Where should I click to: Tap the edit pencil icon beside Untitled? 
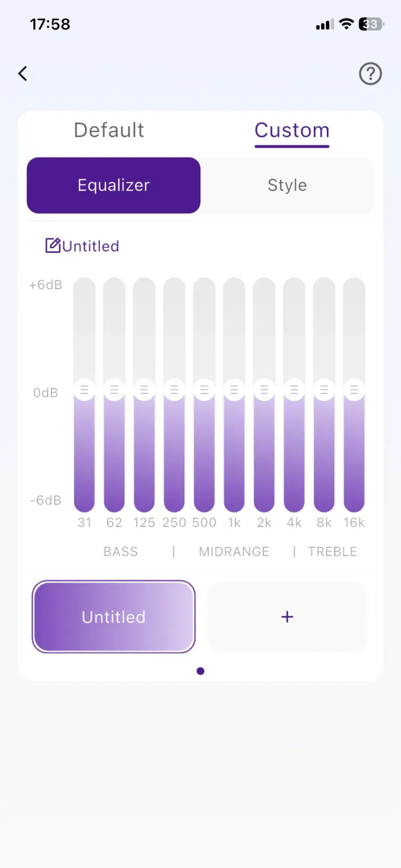(x=53, y=245)
